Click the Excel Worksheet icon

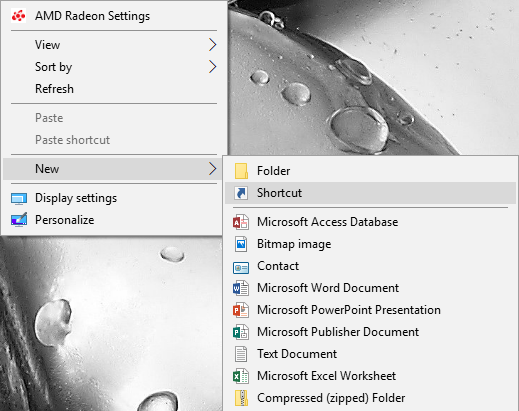coord(241,376)
